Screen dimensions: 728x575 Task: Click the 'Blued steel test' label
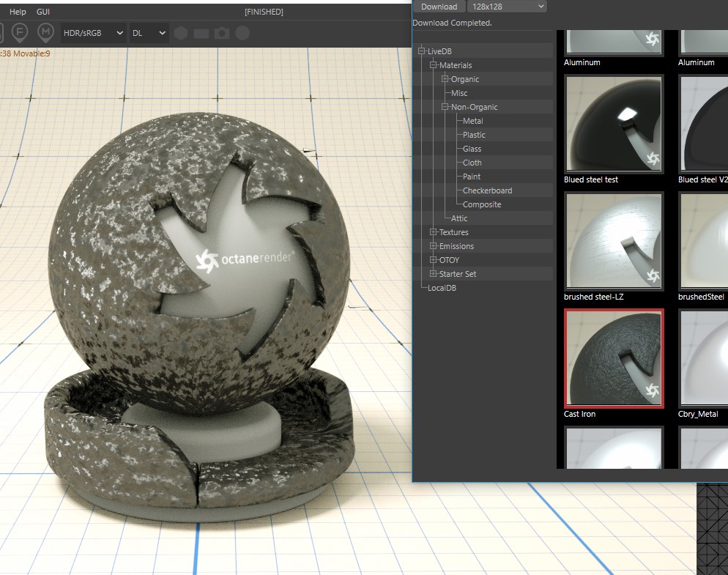590,179
